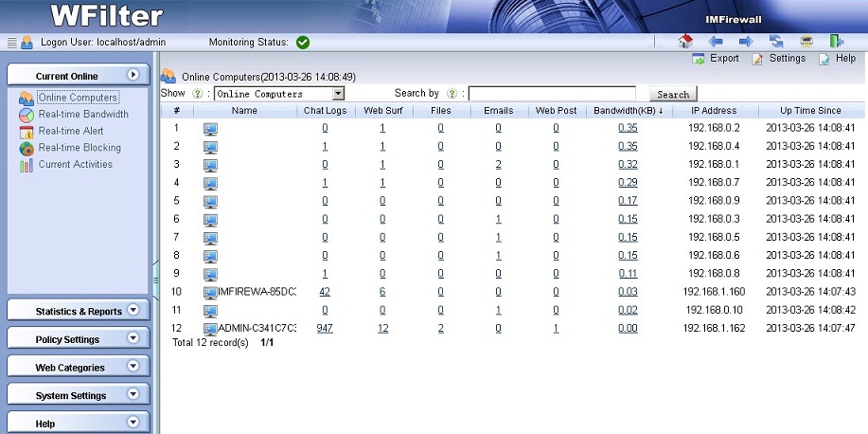Click help icon next to Show
The height and width of the screenshot is (434, 868).
197,94
